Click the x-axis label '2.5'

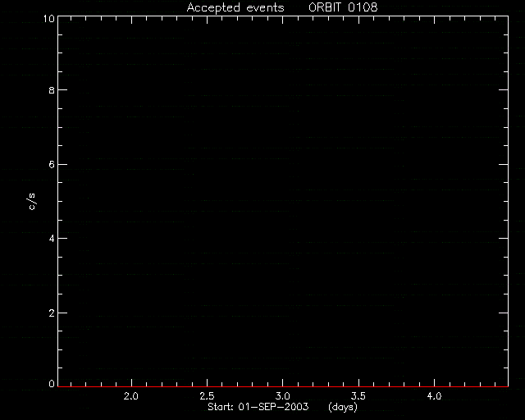207,396
